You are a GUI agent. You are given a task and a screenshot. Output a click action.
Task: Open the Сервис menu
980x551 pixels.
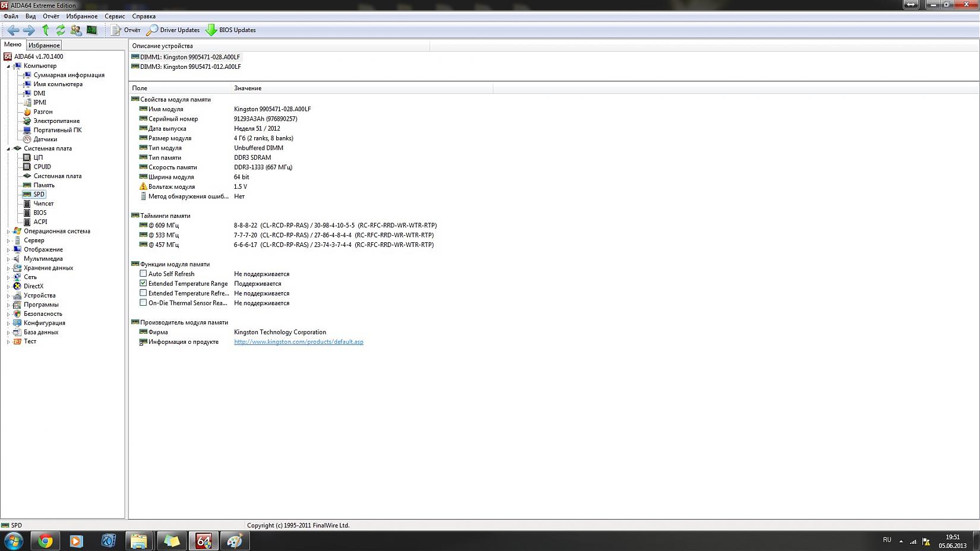(x=115, y=16)
